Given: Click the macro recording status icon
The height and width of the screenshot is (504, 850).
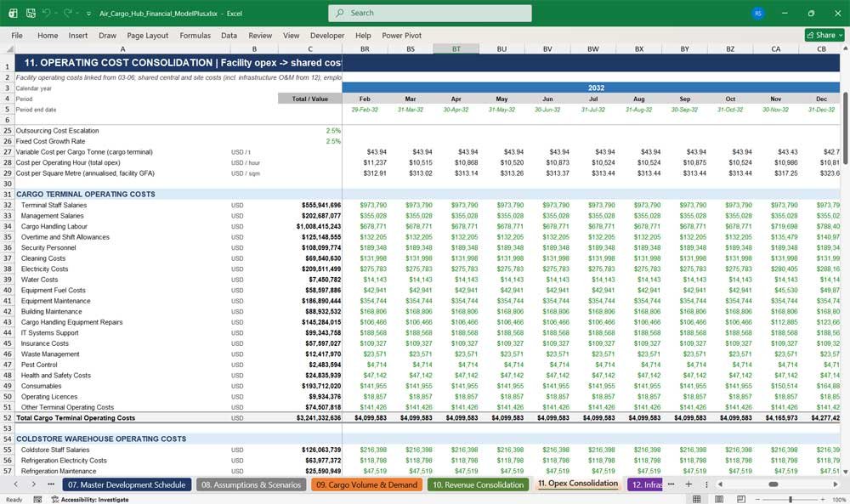Looking at the screenshot, I should pyautogui.click(x=37, y=499).
